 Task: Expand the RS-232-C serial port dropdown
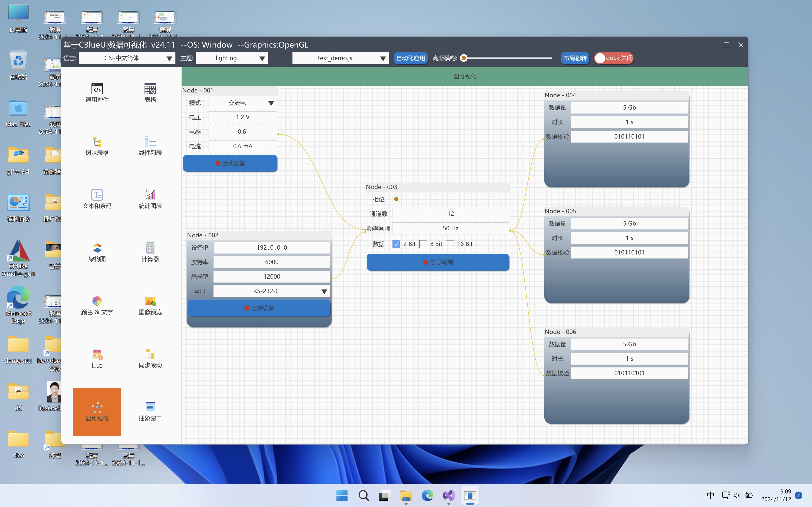tap(272, 291)
